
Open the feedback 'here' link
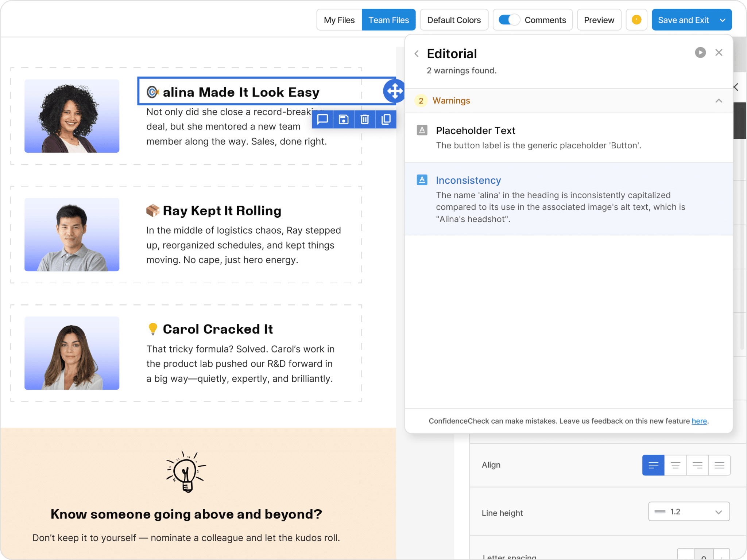699,421
